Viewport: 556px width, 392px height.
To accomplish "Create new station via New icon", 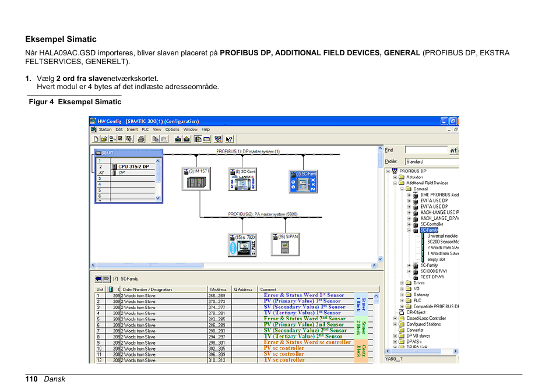I will 96,139.
